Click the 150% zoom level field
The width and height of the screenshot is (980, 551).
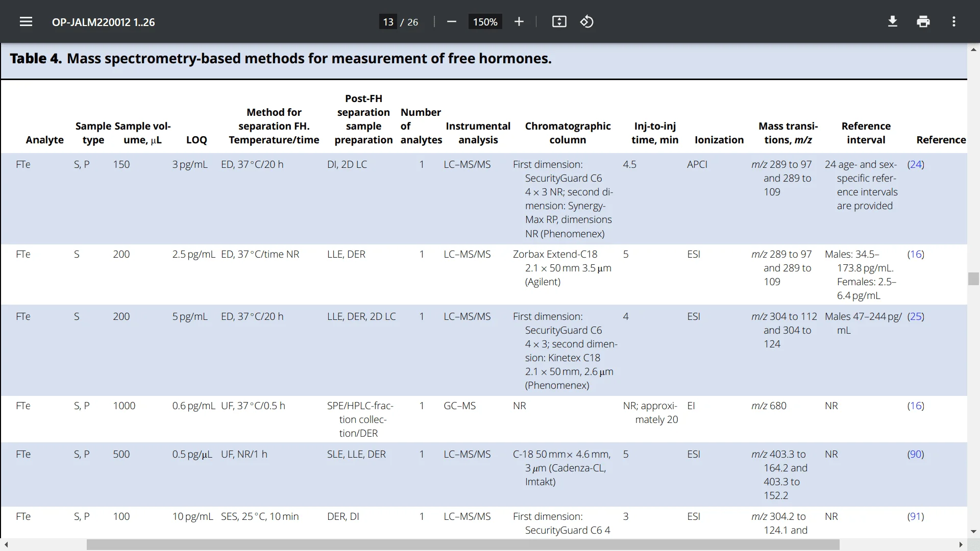[485, 22]
